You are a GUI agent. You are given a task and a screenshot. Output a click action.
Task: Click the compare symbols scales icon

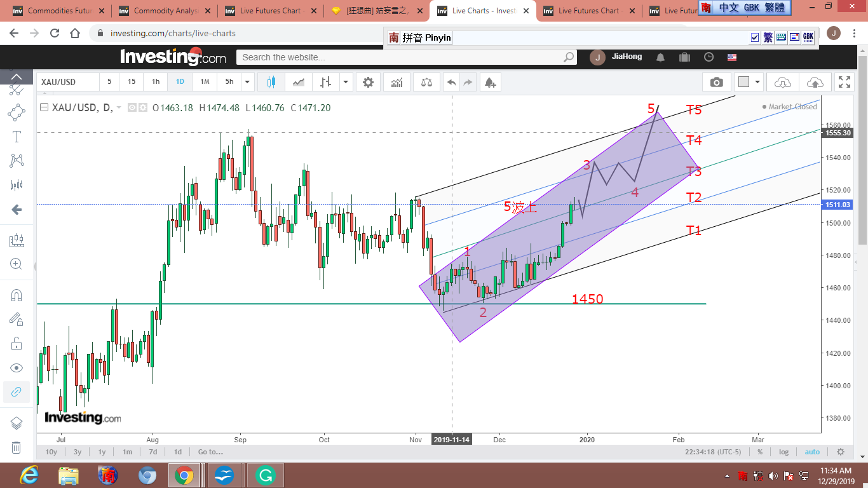pos(426,82)
